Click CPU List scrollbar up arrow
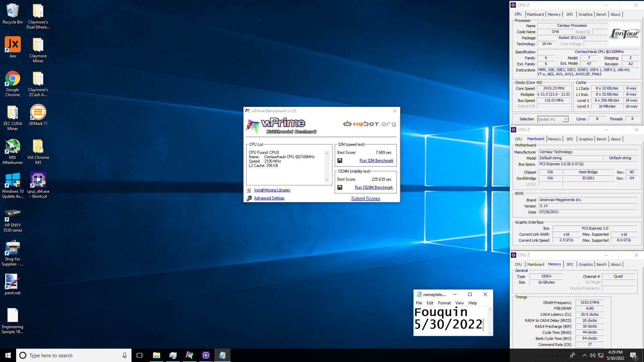The image size is (644, 362). pyautogui.click(x=327, y=153)
